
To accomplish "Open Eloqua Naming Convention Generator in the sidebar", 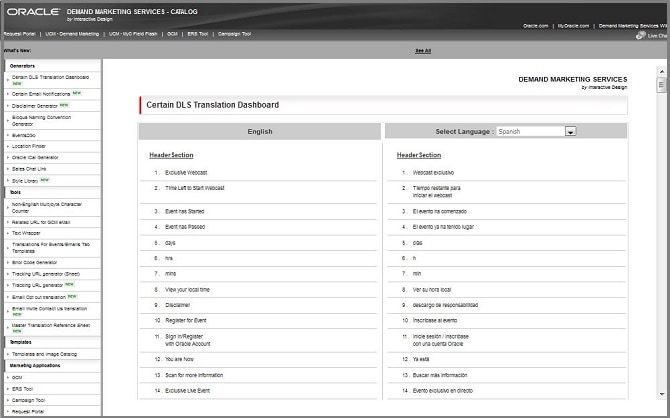I will point(41,121).
